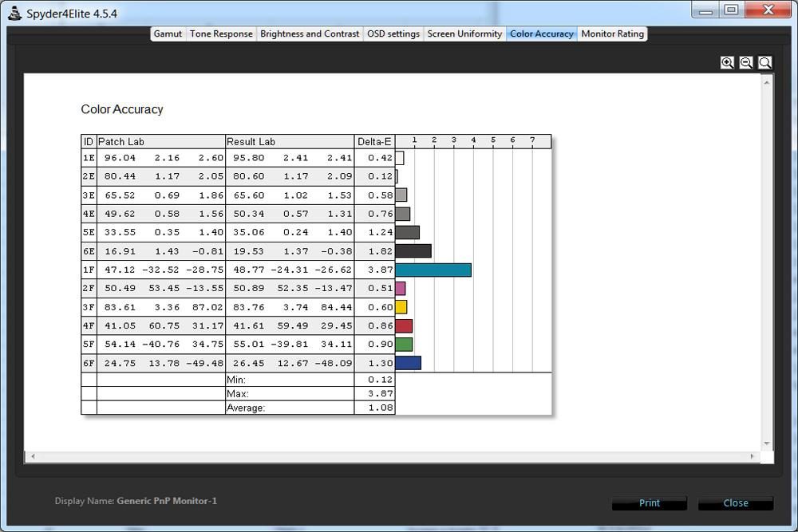Image resolution: width=798 pixels, height=532 pixels.
Task: Click the Print button
Action: pos(650,503)
